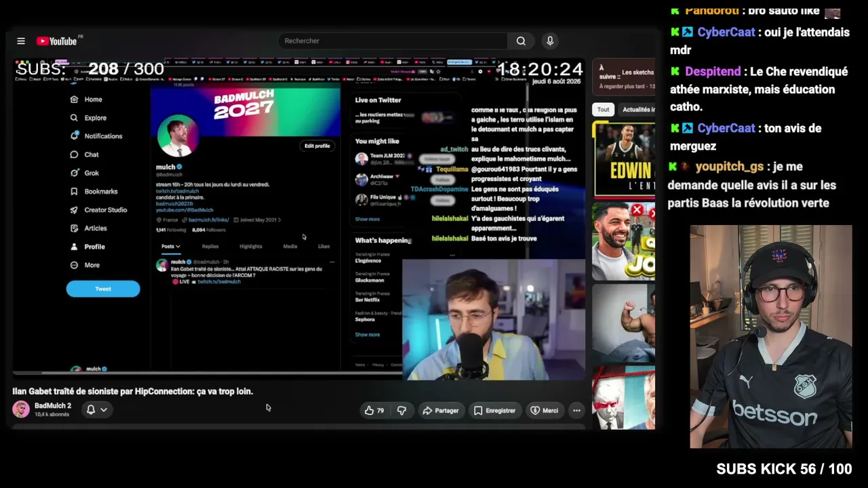Click the Edit profile button
Screen dimensions: 868x488
(x=317, y=146)
